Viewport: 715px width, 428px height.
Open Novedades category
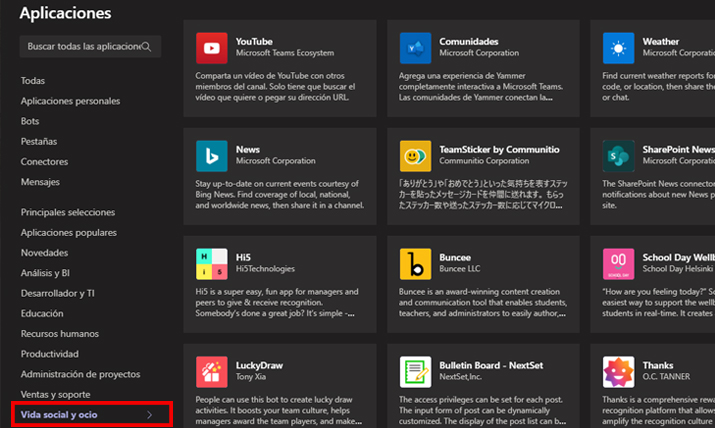44,253
